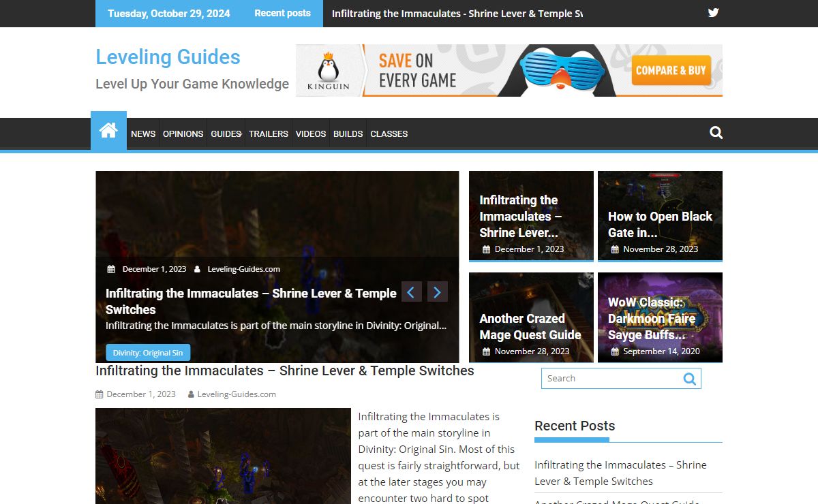Click the article's Leveling-Guides.com author link
This screenshot has height=504, width=818.
point(237,394)
